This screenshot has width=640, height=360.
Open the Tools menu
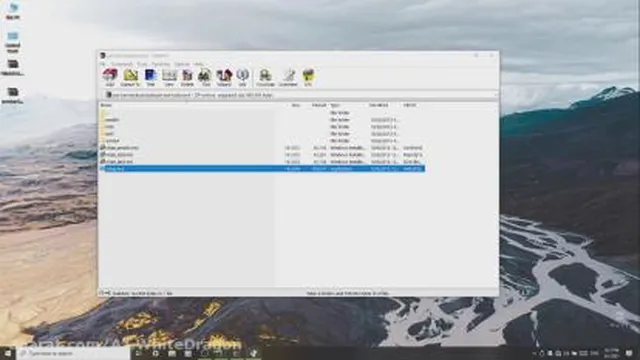142,64
